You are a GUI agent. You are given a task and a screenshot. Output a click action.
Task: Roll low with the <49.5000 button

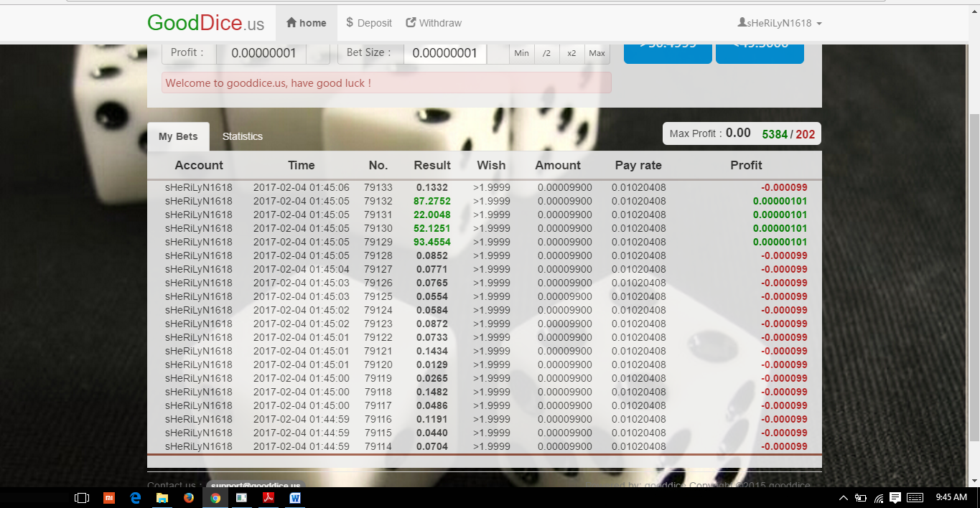click(760, 53)
